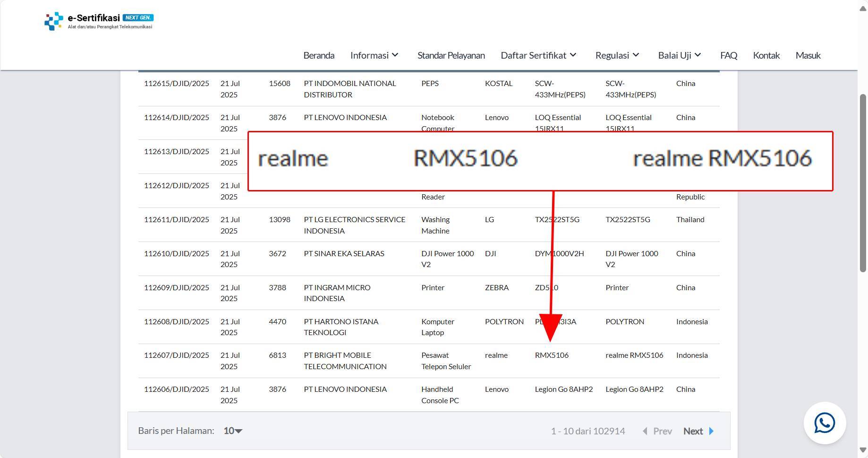Select certificate number 112610/DJID/2025

177,253
